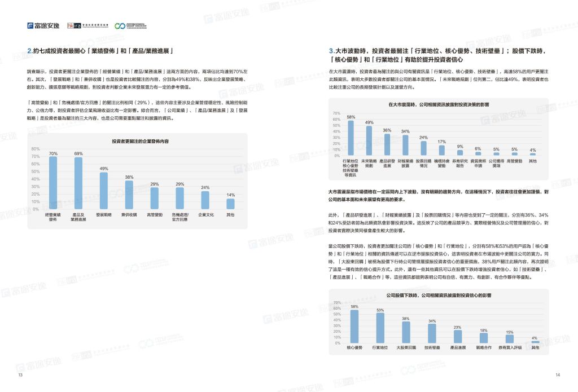Viewport: 578px width, 392px height.
Task: Click the 經營業績發佈 bar in the 企業發佈內容 chart
Action: pos(53,183)
